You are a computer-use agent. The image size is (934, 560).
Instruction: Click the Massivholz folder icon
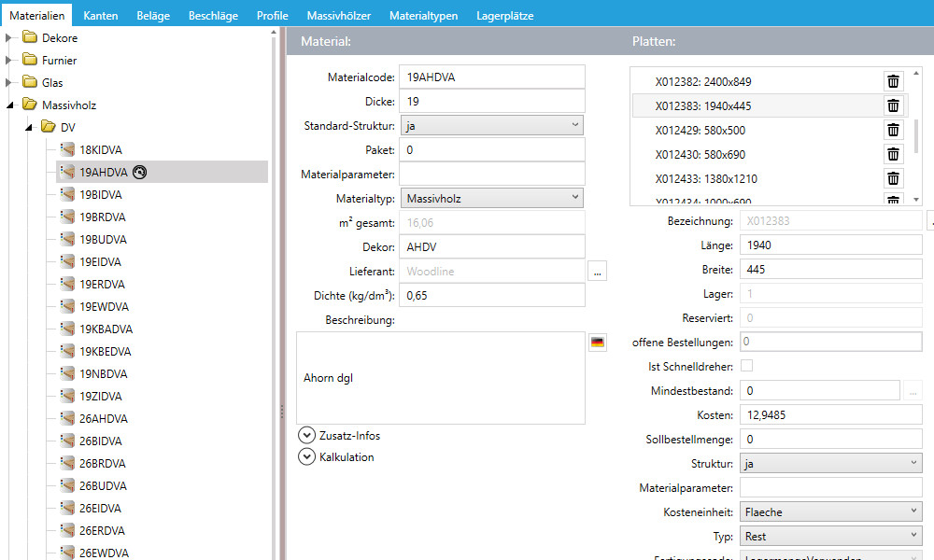(x=30, y=105)
